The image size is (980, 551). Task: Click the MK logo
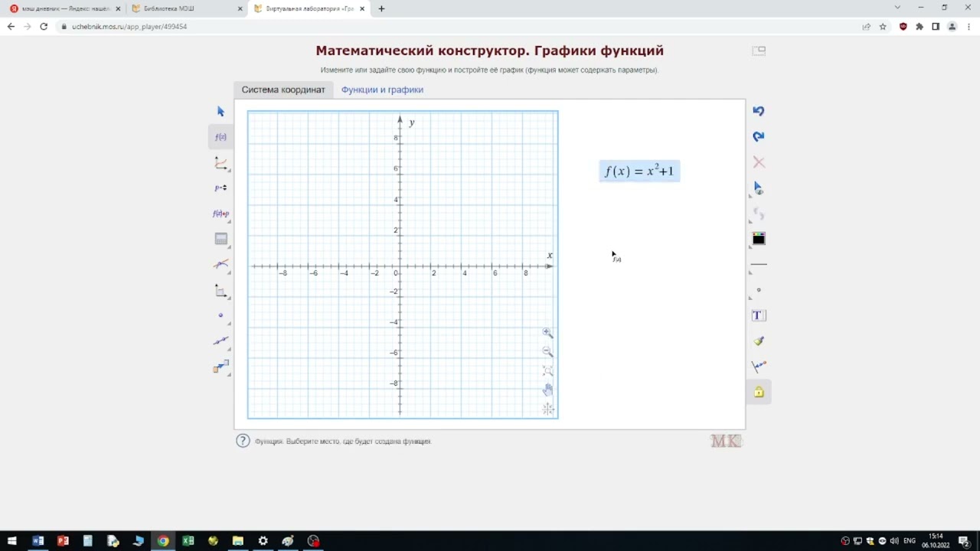click(727, 441)
